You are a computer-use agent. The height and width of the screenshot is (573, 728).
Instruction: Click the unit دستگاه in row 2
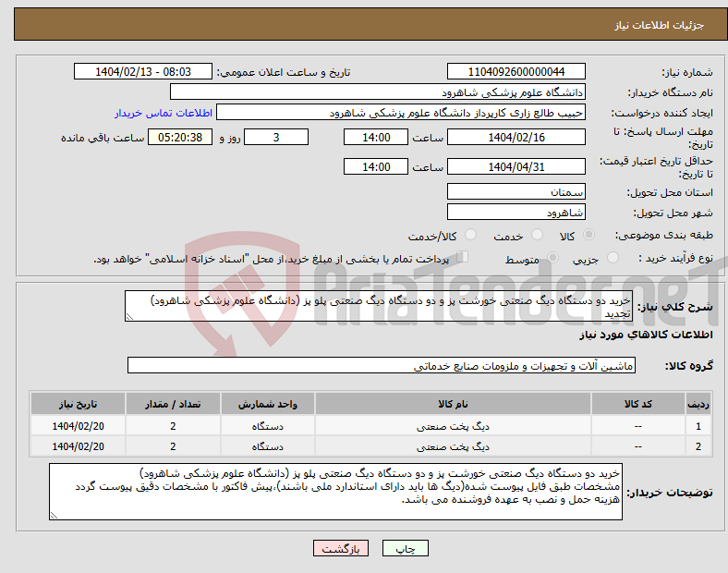click(x=267, y=446)
